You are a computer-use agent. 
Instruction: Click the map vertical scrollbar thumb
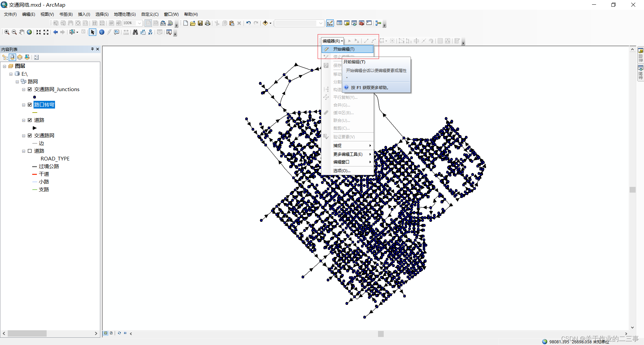pos(633,190)
